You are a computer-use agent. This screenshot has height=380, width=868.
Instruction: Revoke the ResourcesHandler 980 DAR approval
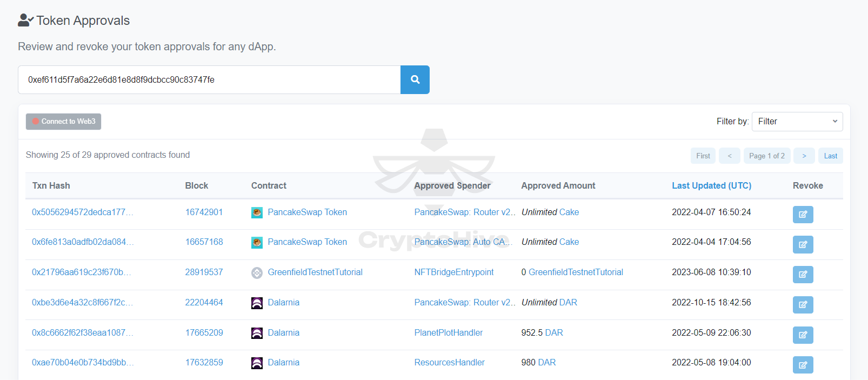tap(803, 365)
